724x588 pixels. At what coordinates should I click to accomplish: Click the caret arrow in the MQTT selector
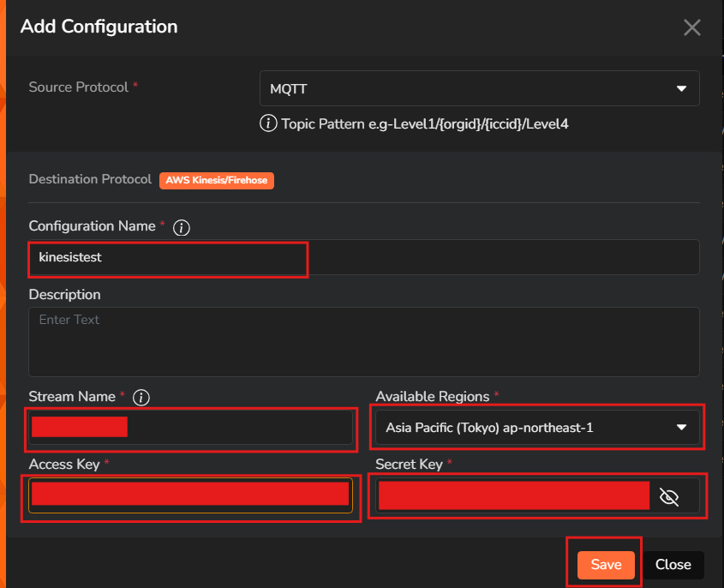[x=681, y=88]
